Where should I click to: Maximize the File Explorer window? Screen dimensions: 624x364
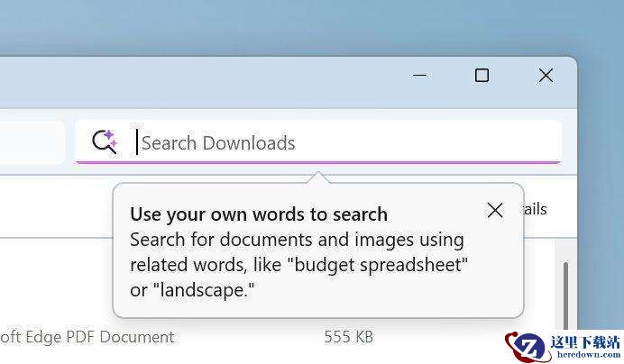coord(482,76)
